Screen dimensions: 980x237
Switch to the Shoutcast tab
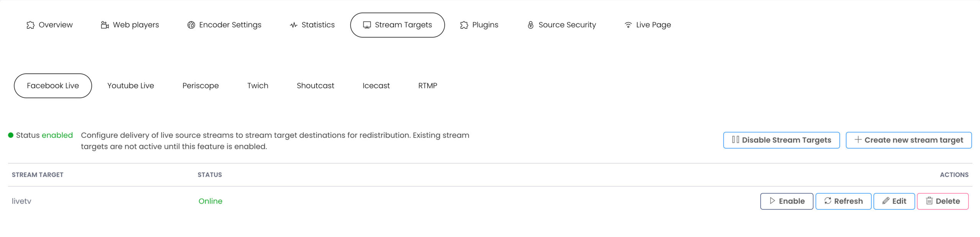tap(315, 86)
